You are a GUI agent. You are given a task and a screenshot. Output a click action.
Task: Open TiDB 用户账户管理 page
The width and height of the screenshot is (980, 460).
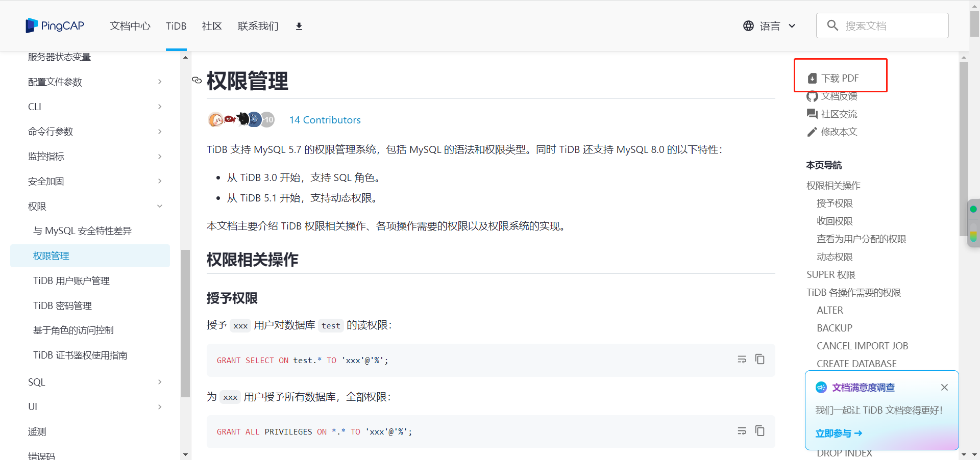point(71,281)
